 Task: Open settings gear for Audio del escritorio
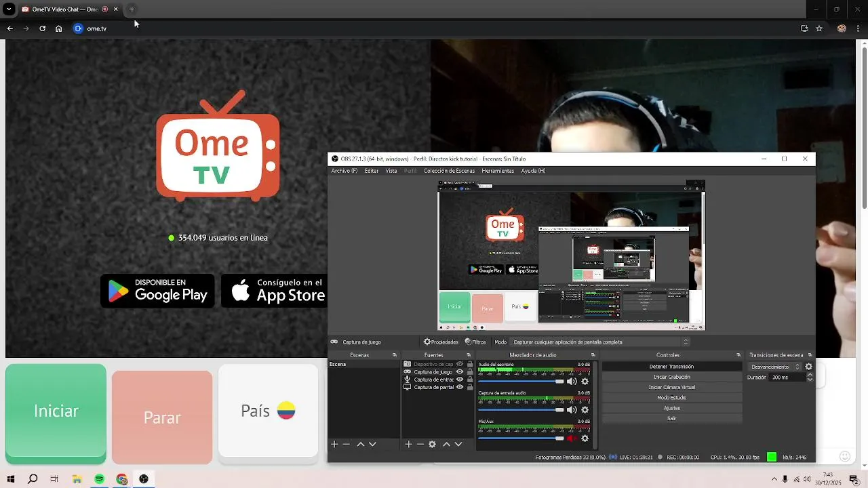point(585,382)
